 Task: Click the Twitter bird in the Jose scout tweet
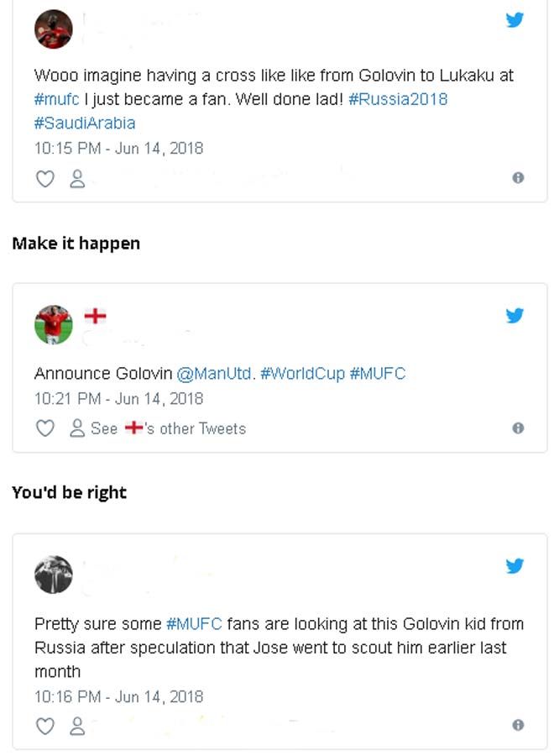[x=515, y=566]
